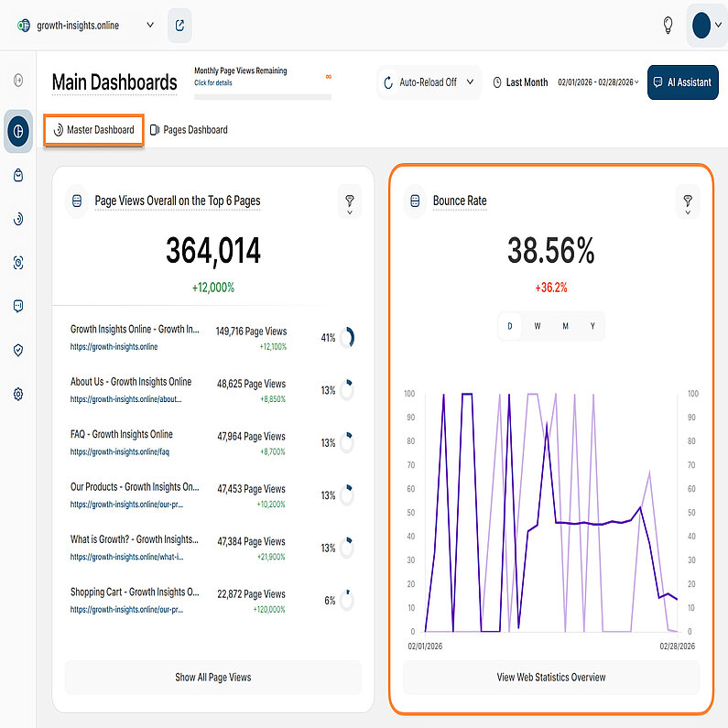The height and width of the screenshot is (728, 728).
Task: Open the AI Assistant button
Action: click(682, 82)
